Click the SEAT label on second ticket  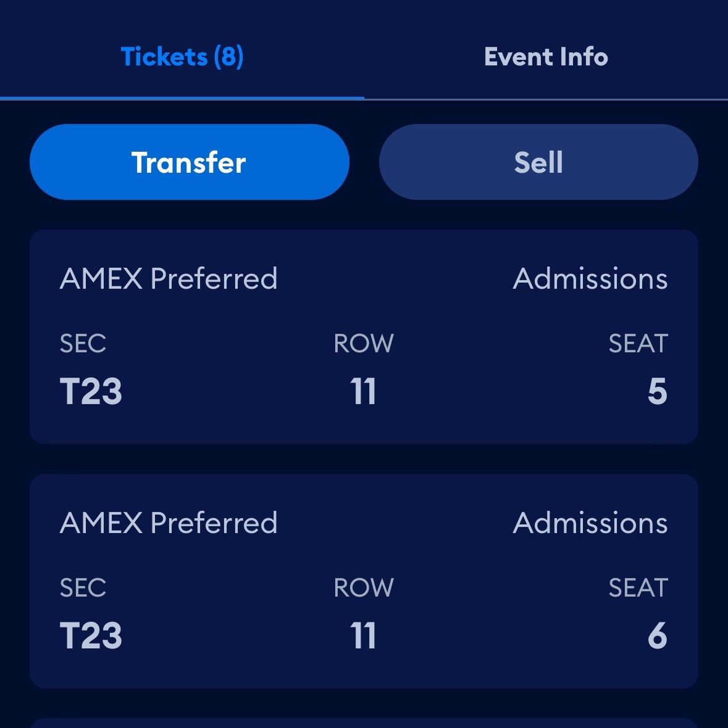click(x=638, y=588)
